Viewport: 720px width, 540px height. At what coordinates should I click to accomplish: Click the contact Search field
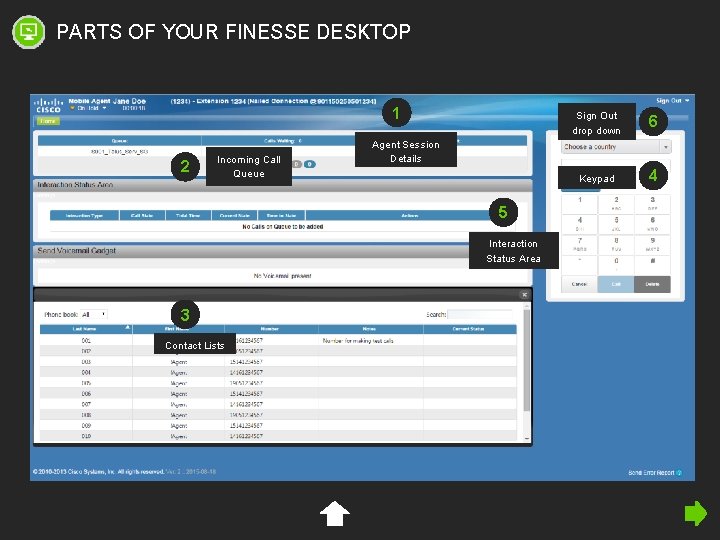(x=479, y=315)
